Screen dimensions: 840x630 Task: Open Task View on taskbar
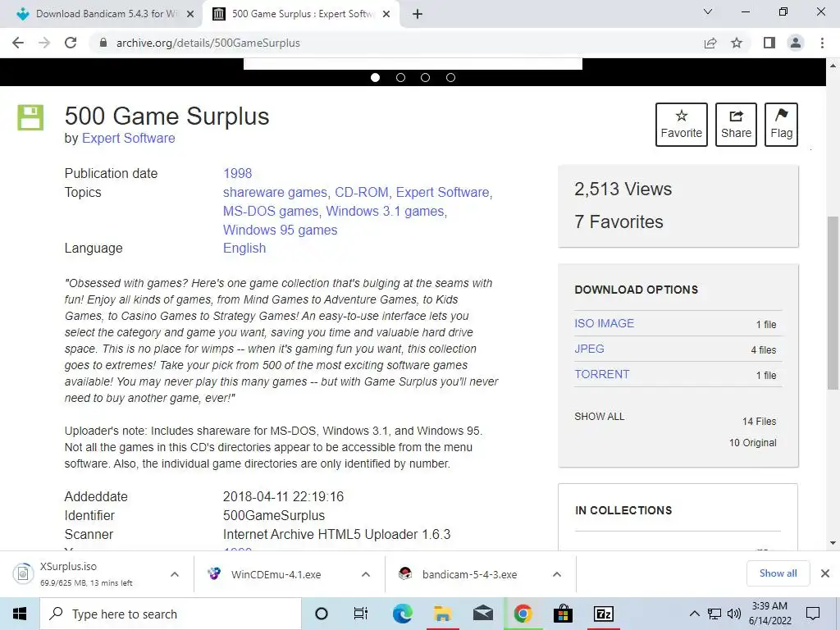(361, 614)
